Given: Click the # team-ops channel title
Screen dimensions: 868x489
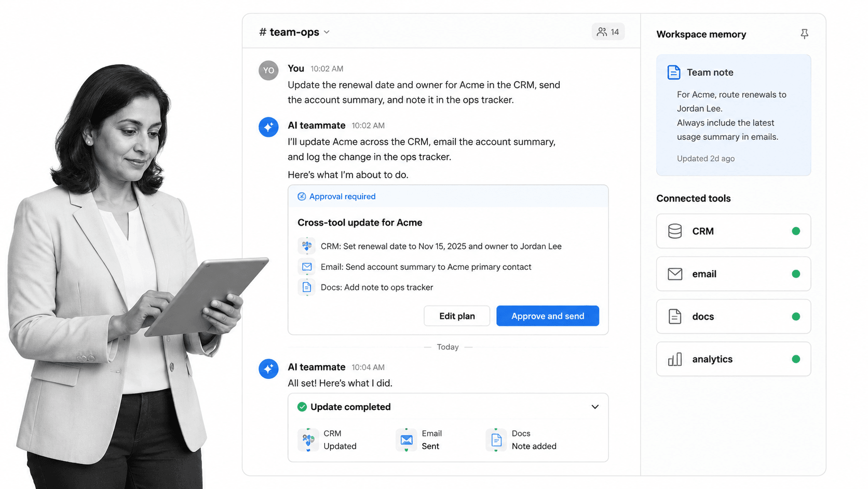Looking at the screenshot, I should click(x=289, y=32).
